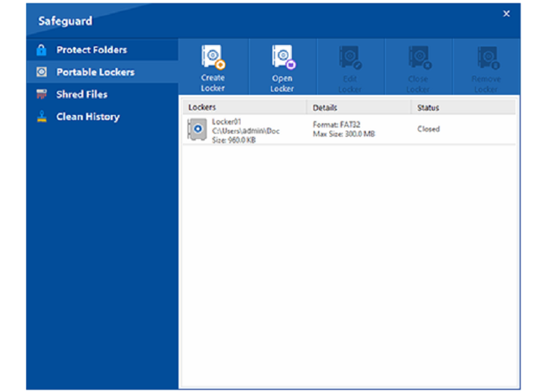Click the Format FAT32 details cell
Image resolution: width=549 pixels, height=392 pixels.
(x=344, y=129)
